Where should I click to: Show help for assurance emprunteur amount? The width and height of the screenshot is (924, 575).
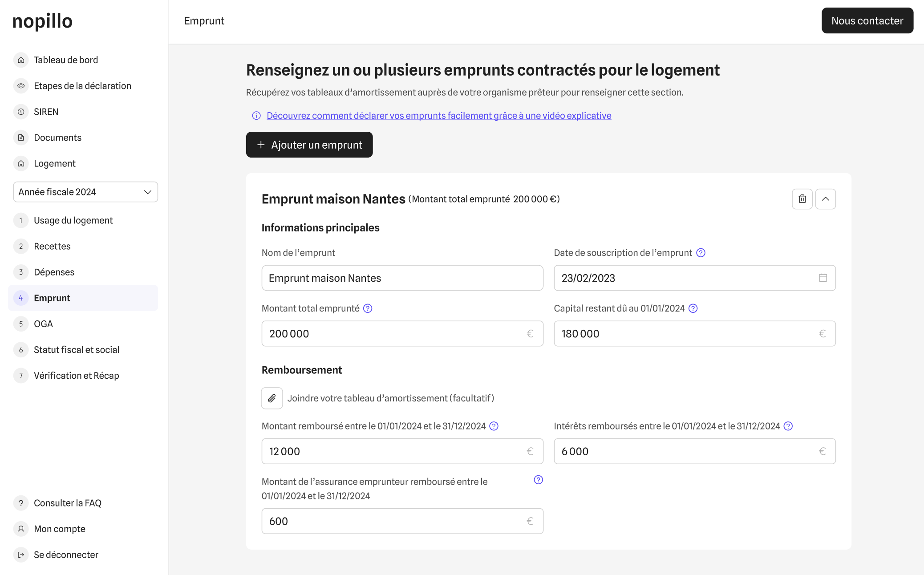[538, 480]
